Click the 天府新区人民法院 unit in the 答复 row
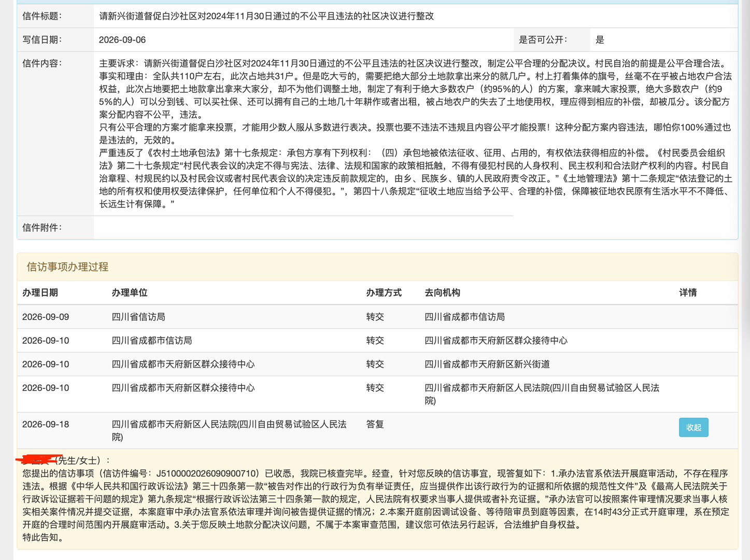This screenshot has width=750, height=560. 229,430
